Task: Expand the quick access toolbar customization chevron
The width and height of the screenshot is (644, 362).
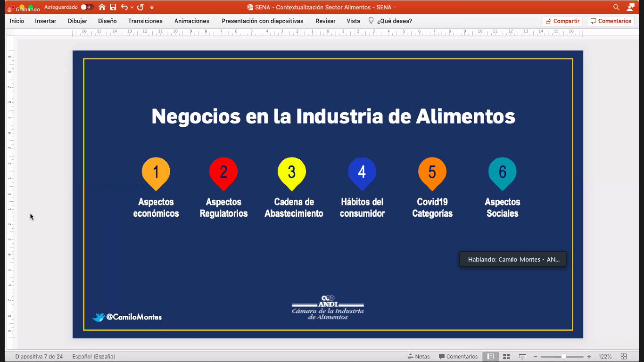Action: [x=151, y=7]
